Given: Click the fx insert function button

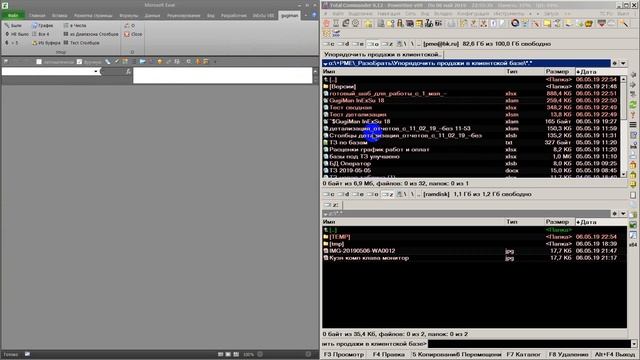Looking at the screenshot, I should 128,71.
